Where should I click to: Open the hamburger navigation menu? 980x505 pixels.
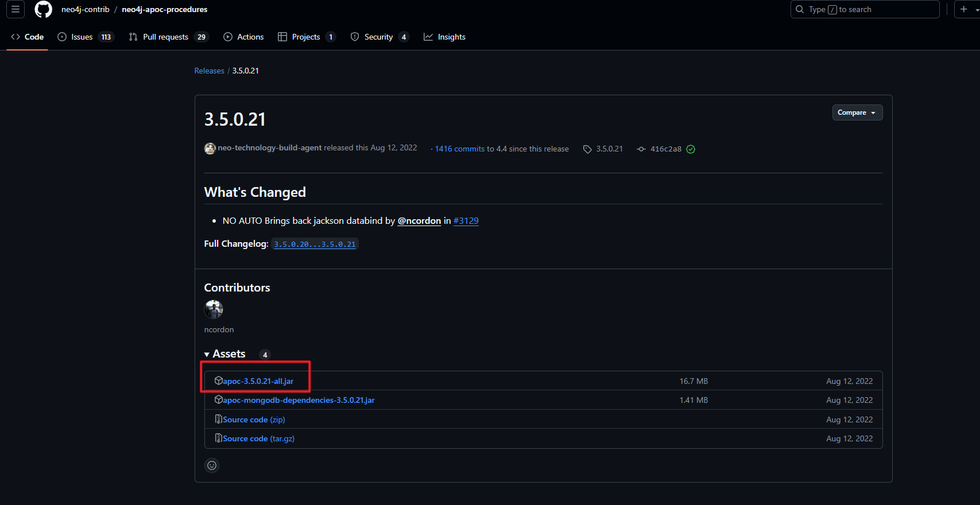click(x=16, y=9)
